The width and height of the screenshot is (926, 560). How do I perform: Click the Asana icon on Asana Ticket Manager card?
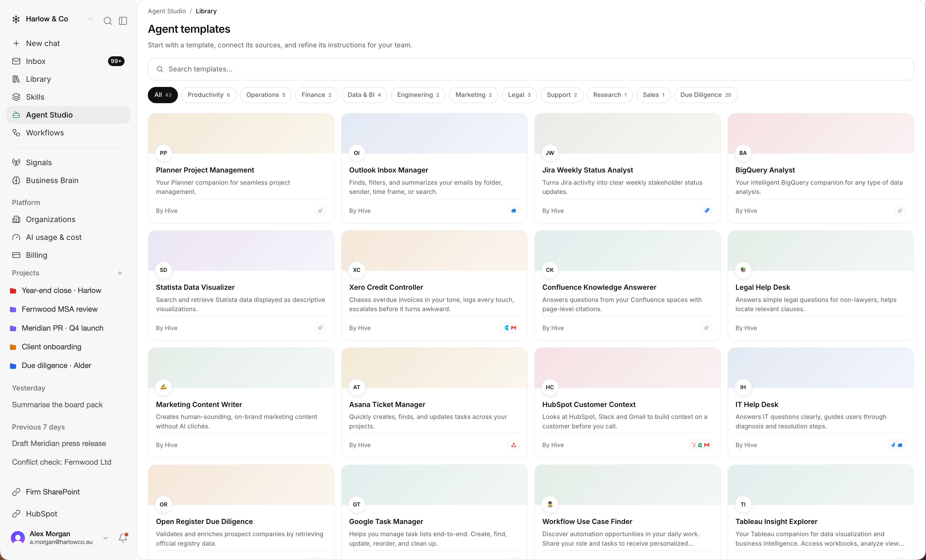pyautogui.click(x=513, y=445)
